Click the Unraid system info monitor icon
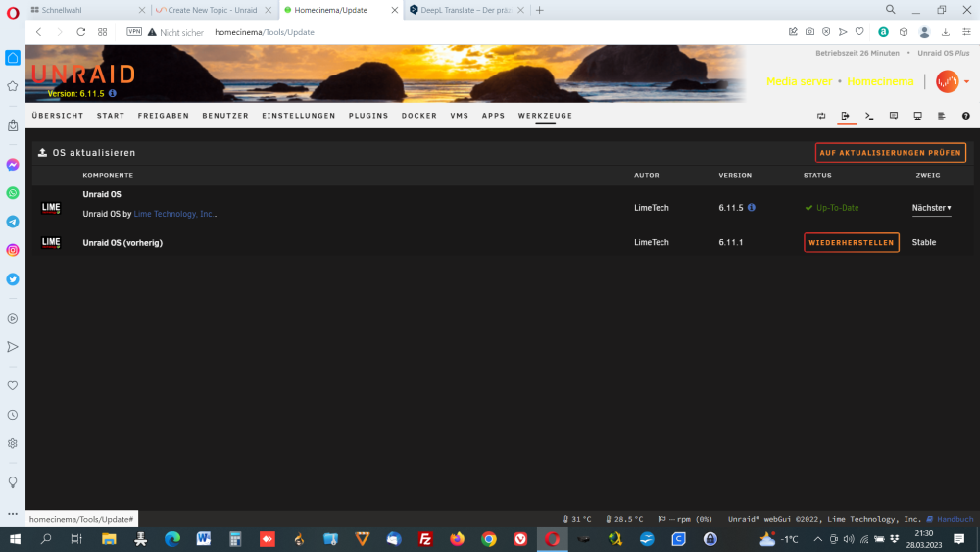980x552 pixels. tap(917, 116)
